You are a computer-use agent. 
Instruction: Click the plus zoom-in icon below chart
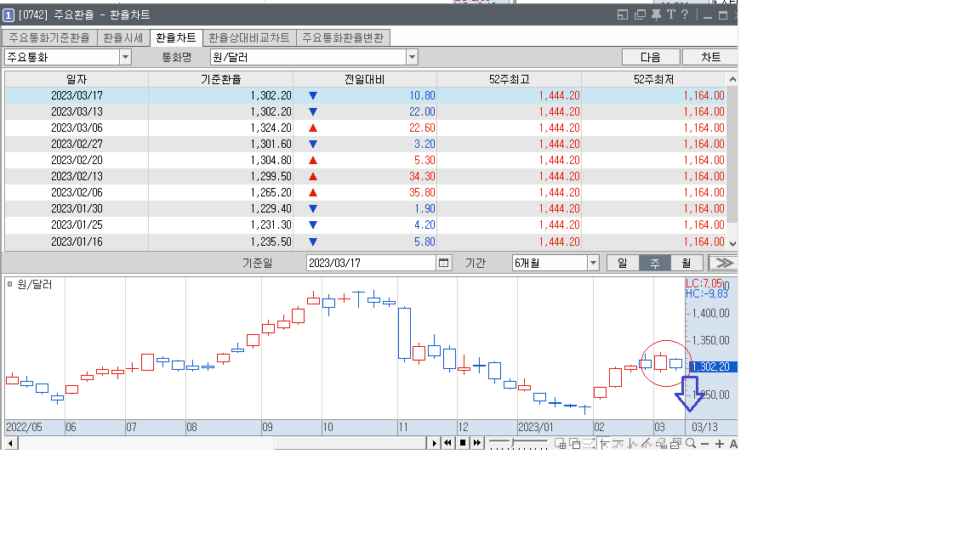point(720,443)
